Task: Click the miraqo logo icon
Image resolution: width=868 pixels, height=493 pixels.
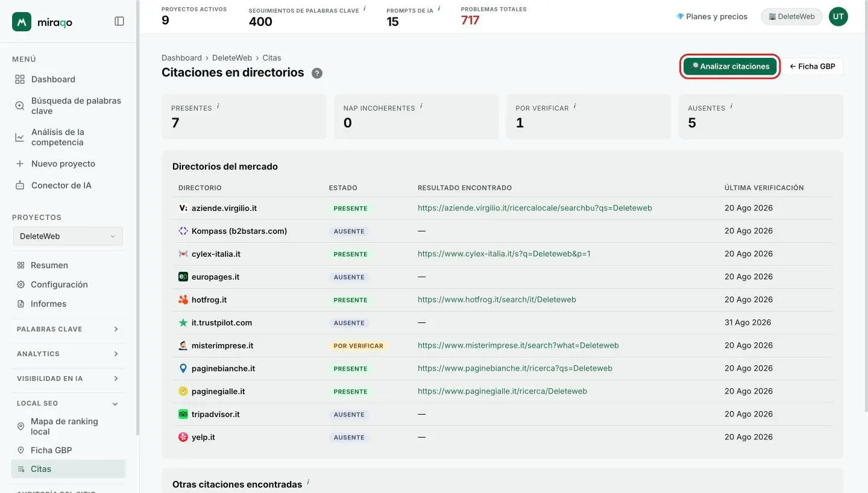Action: click(x=22, y=22)
